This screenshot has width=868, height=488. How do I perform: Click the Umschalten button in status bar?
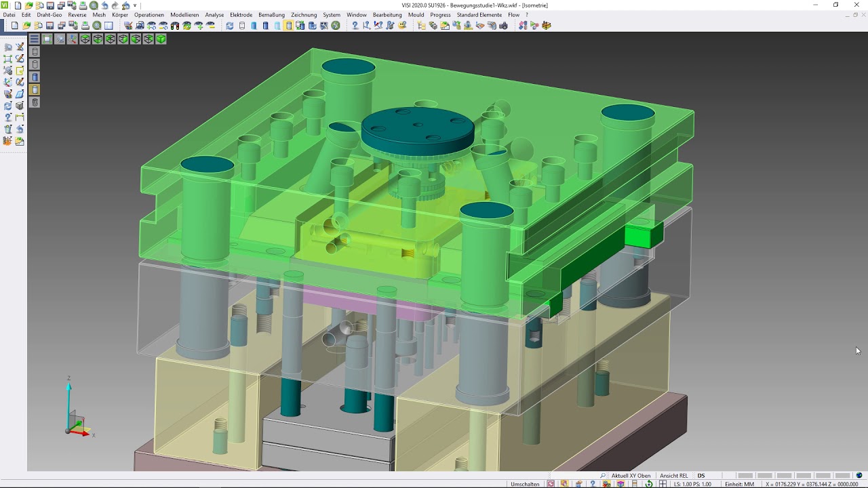pyautogui.click(x=525, y=484)
